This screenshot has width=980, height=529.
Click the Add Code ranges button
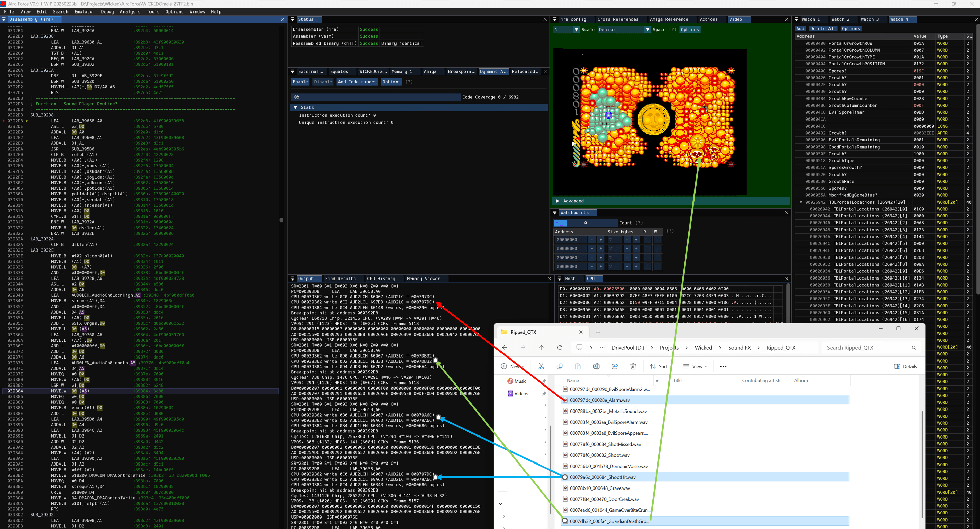[357, 82]
